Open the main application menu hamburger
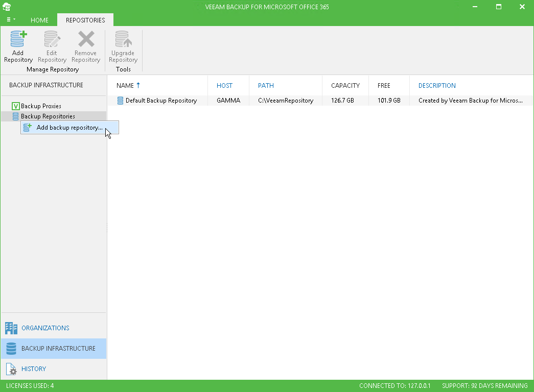The image size is (534, 392). click(11, 20)
